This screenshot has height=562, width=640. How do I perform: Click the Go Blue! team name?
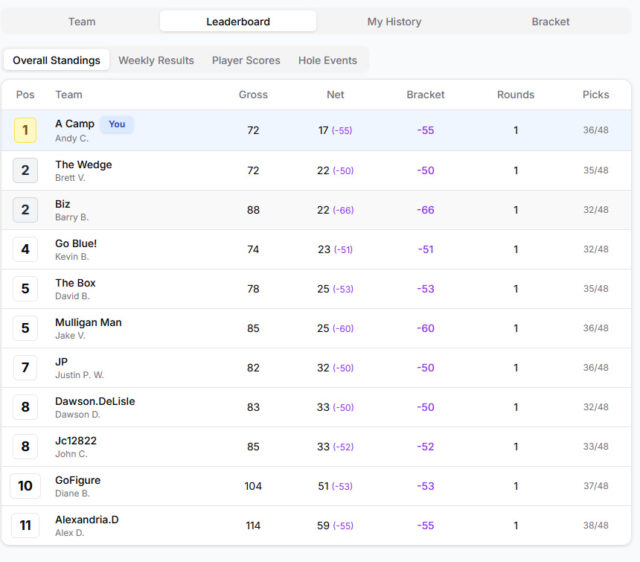(x=76, y=243)
